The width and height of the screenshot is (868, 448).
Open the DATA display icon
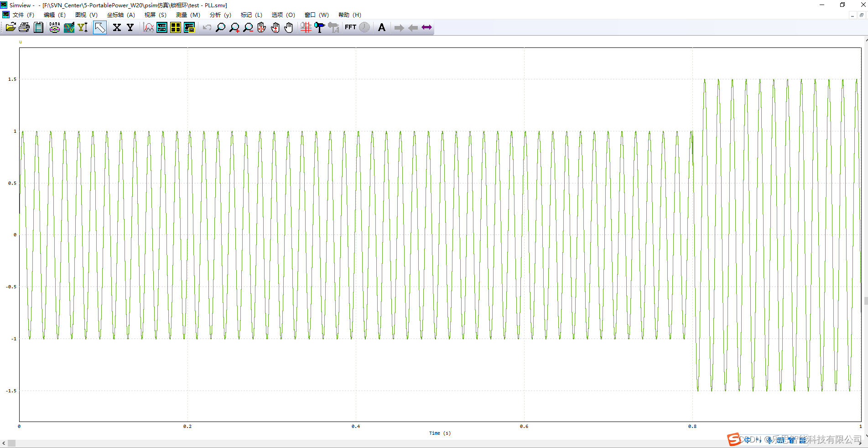click(x=55, y=27)
